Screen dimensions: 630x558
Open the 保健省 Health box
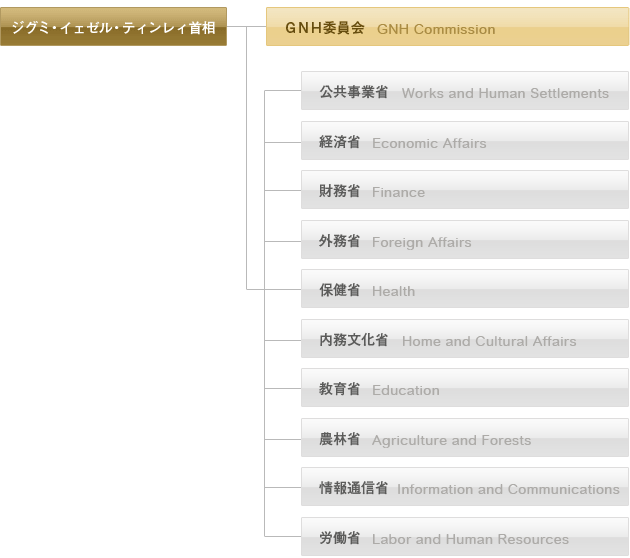tap(465, 289)
